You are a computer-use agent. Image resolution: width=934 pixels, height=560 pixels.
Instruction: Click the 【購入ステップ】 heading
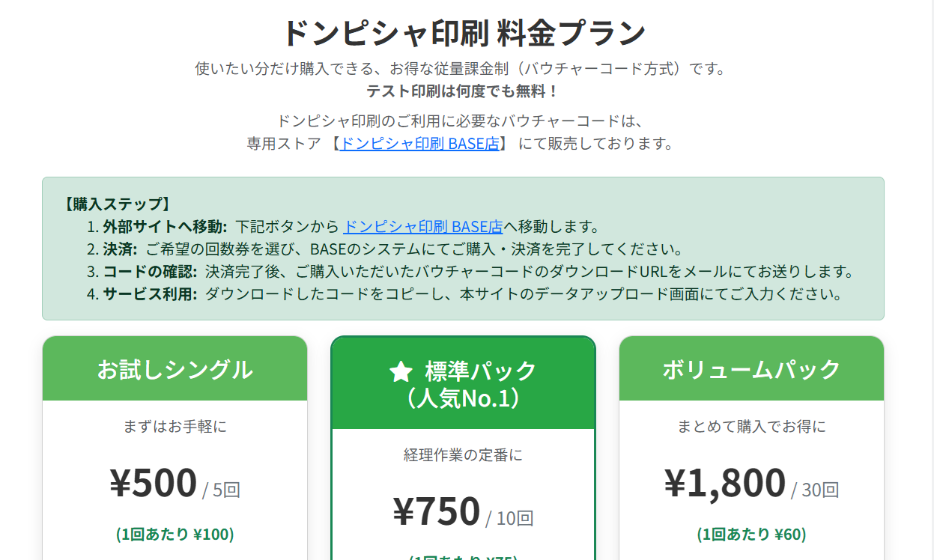click(116, 204)
